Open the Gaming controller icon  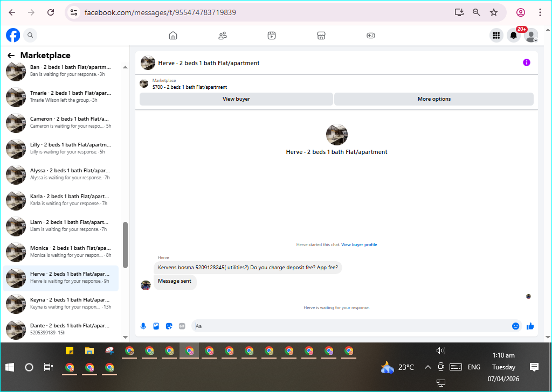point(371,36)
